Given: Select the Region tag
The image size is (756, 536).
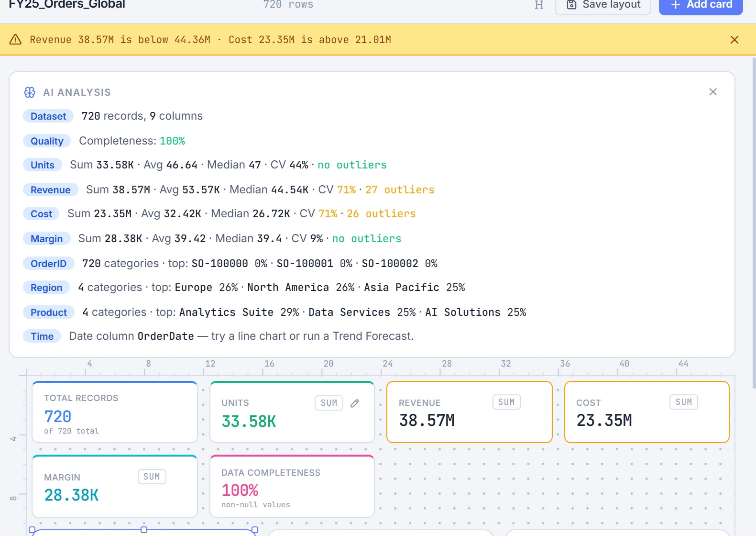Looking at the screenshot, I should click(x=46, y=288).
